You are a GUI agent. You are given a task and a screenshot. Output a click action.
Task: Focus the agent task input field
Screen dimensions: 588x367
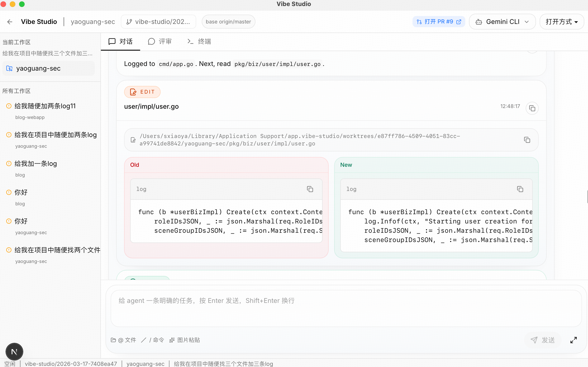click(x=346, y=308)
